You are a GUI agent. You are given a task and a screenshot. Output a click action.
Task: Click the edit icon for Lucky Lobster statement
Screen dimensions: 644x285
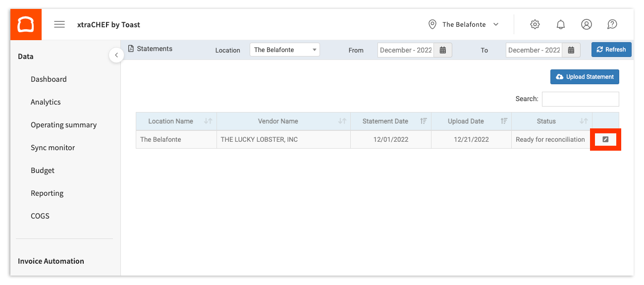coord(605,140)
